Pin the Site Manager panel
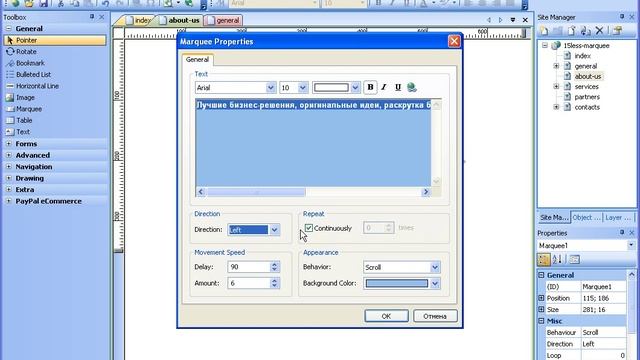 622,17
